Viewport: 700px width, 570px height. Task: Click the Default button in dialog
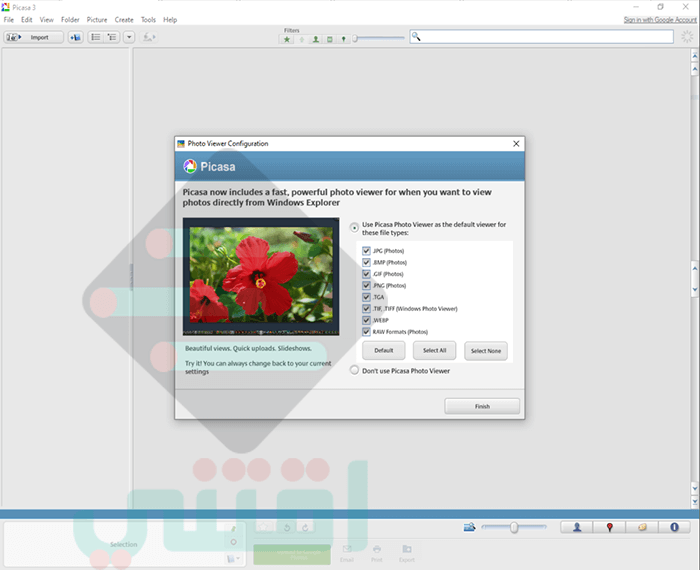tap(383, 350)
